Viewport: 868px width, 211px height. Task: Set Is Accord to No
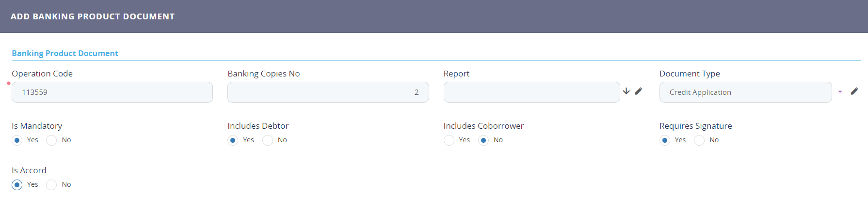(51, 185)
